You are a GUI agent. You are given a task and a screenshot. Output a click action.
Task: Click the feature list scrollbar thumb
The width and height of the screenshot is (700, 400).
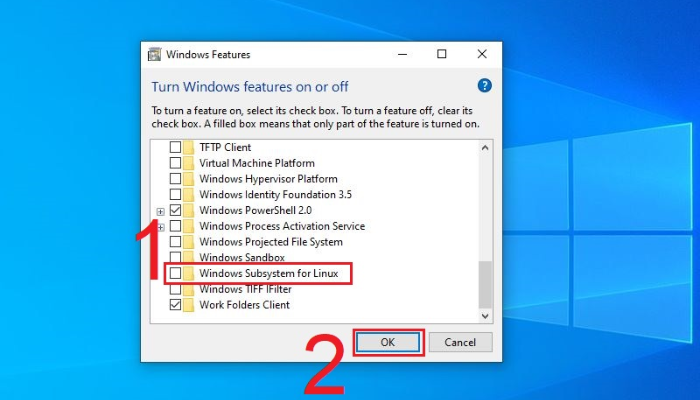[x=485, y=285]
